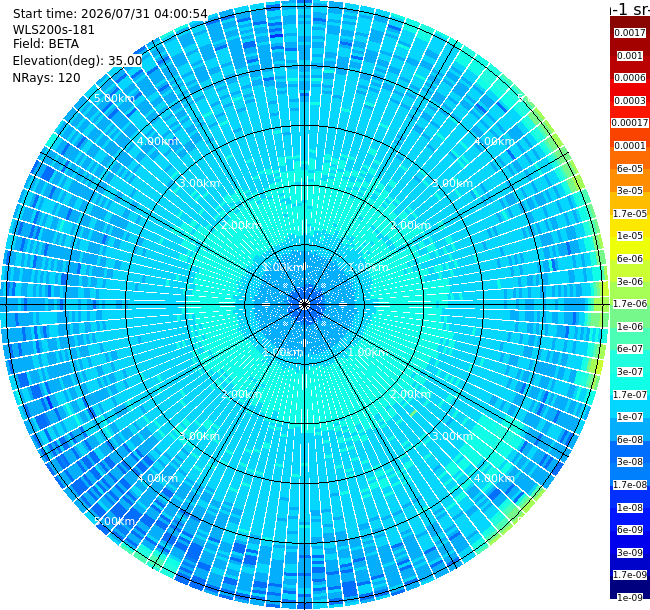Click the upper-left 5.00km range label
The image size is (650, 610).
(114, 98)
